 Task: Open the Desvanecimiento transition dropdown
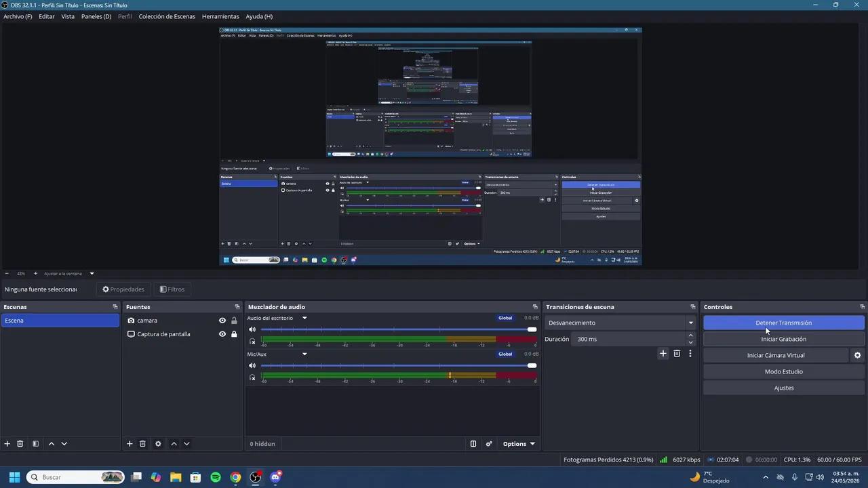(x=620, y=323)
